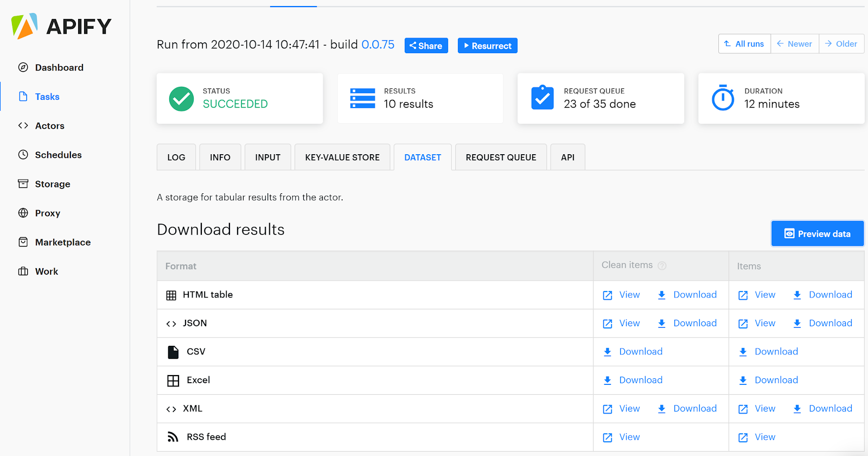This screenshot has height=456, width=868.
Task: View all items RSS feed
Action: 757,437
